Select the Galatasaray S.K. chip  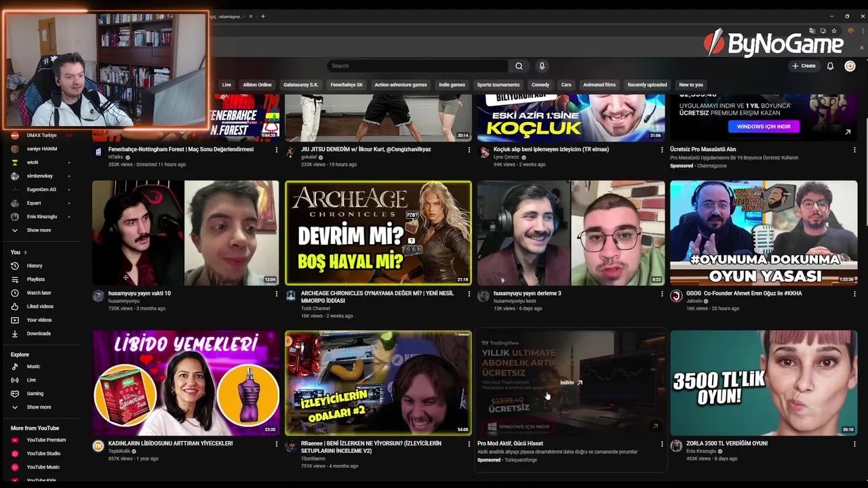(300, 85)
